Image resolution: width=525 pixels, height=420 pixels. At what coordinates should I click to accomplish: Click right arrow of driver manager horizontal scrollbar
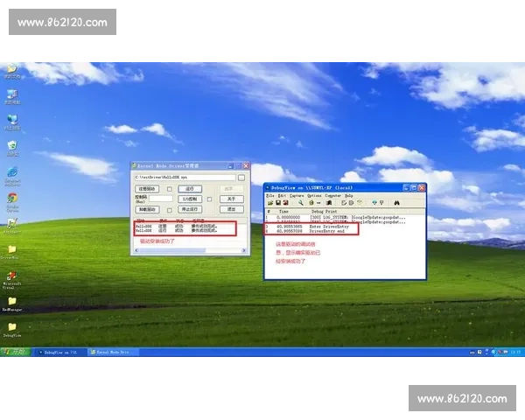pos(244,250)
